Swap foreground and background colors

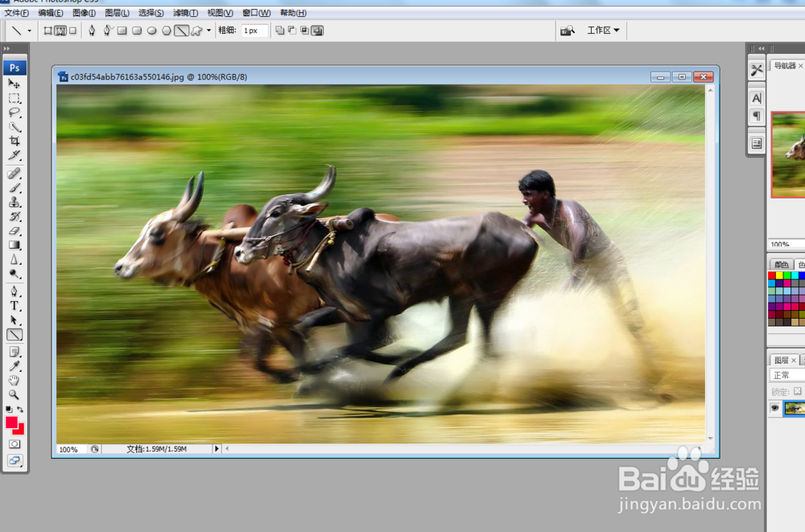(20, 410)
